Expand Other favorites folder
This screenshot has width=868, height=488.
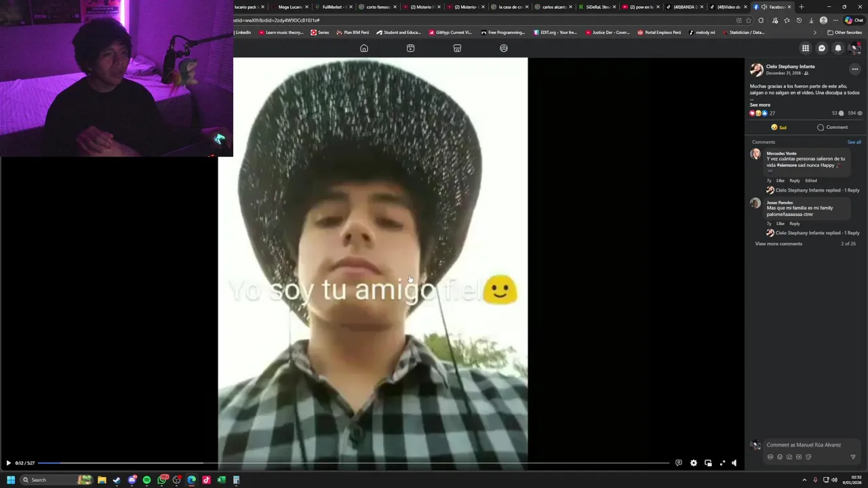point(844,33)
